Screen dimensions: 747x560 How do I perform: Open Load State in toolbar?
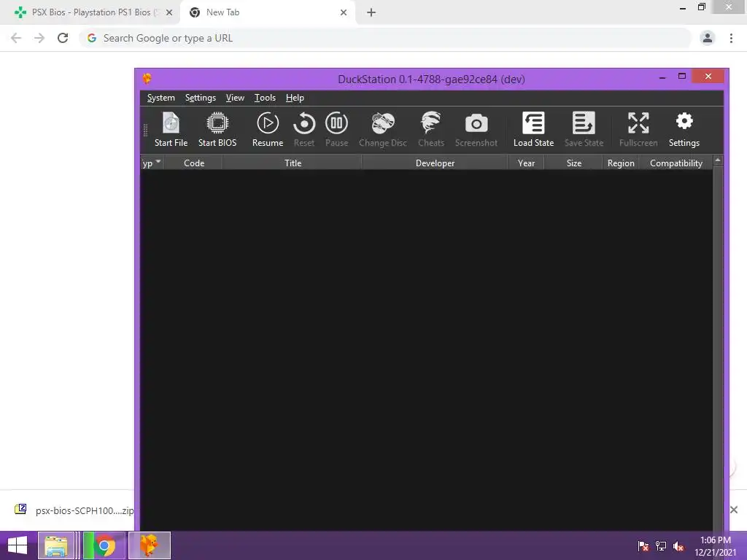(x=533, y=129)
